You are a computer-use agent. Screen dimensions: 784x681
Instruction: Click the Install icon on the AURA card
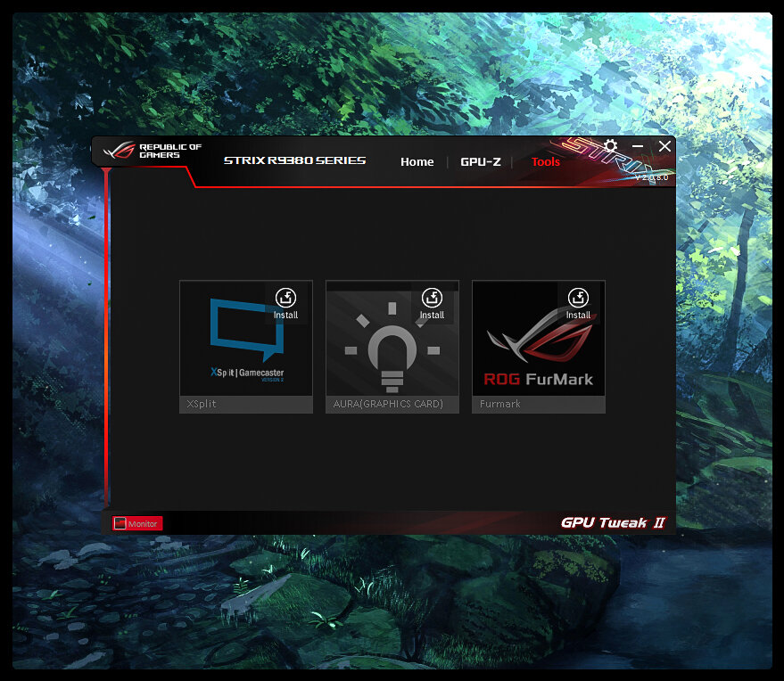click(x=432, y=298)
